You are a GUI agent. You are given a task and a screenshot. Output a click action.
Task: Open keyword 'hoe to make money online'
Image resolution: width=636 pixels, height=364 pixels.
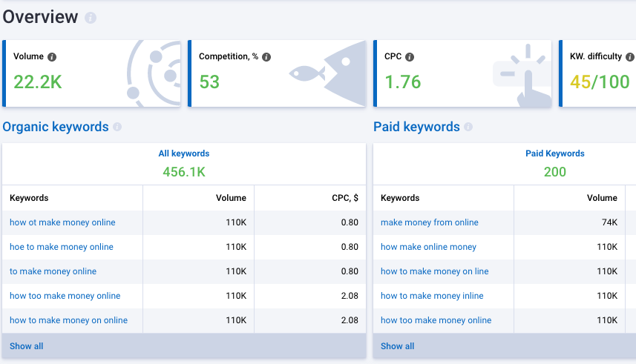62,247
